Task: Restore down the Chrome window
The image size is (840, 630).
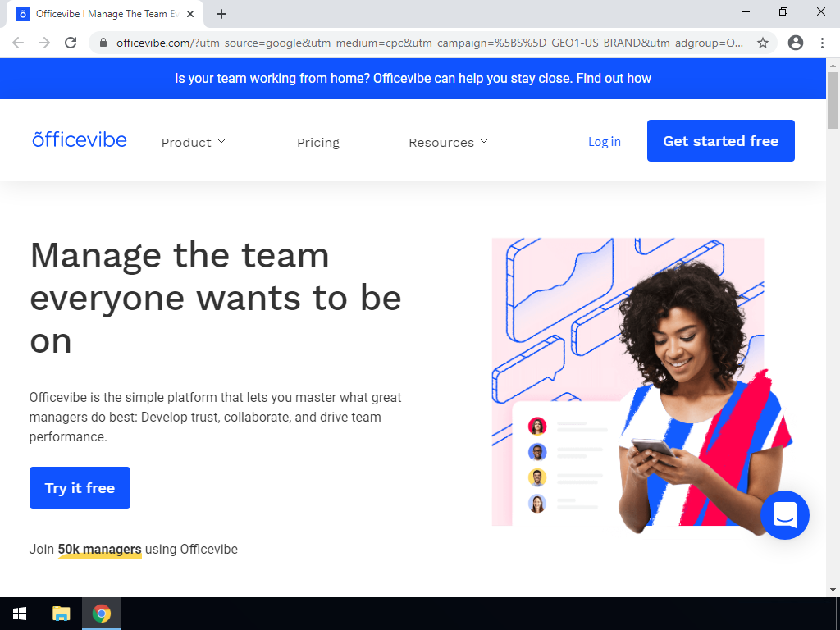Action: coord(783,11)
